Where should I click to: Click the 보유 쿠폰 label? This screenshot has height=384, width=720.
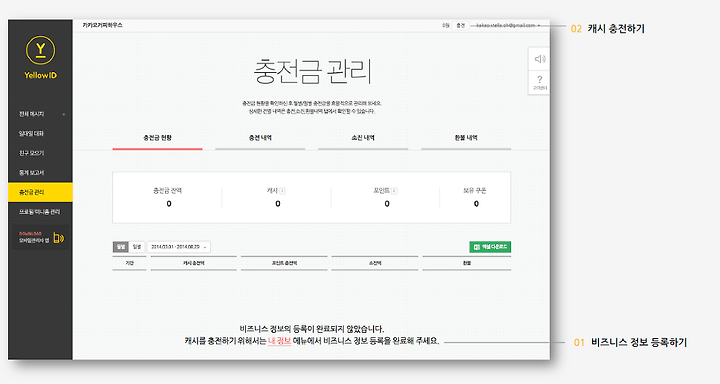tap(475, 191)
